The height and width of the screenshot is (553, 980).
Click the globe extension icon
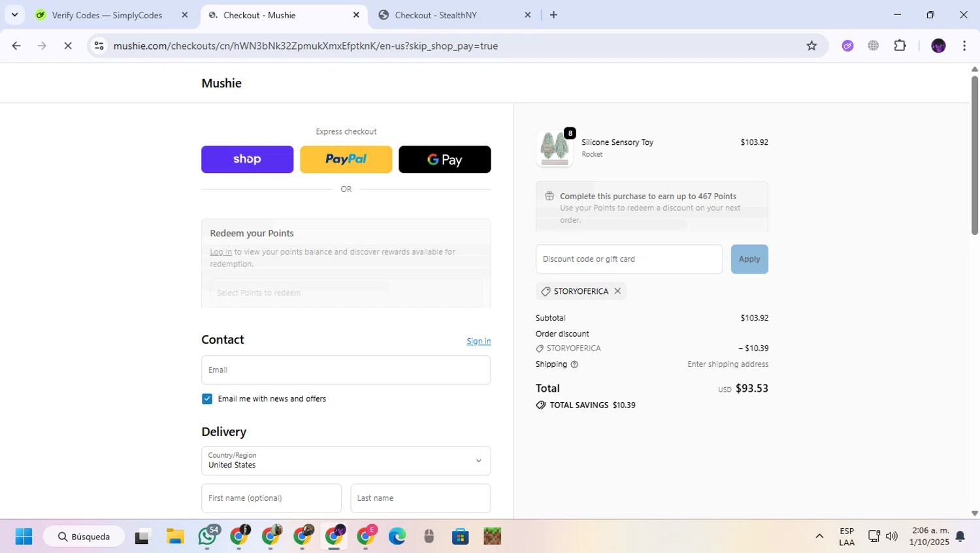coord(874,46)
